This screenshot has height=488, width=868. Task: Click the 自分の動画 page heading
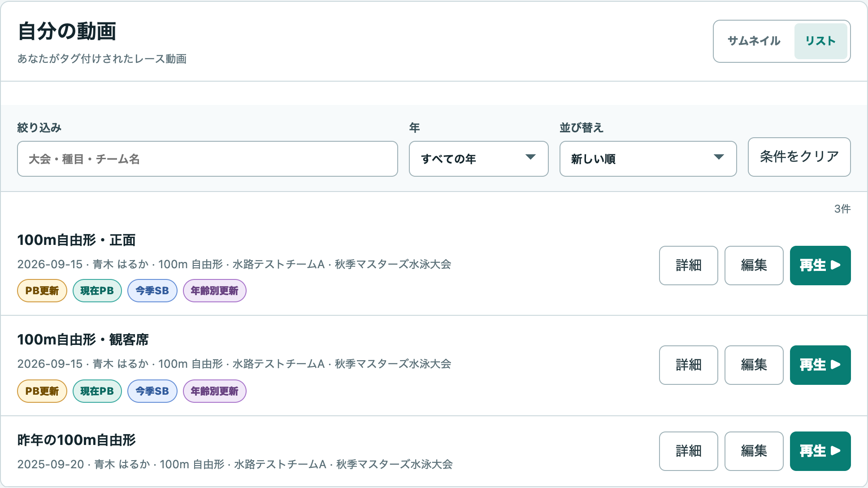(67, 31)
